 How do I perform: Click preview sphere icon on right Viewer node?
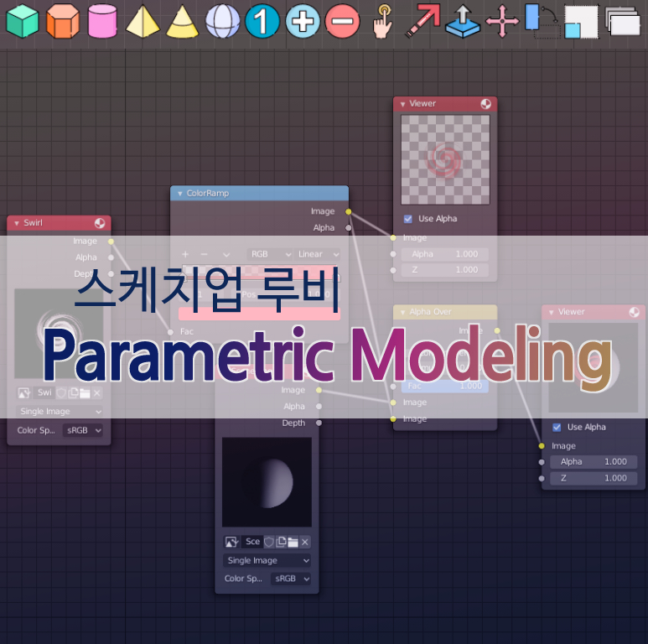(x=634, y=312)
